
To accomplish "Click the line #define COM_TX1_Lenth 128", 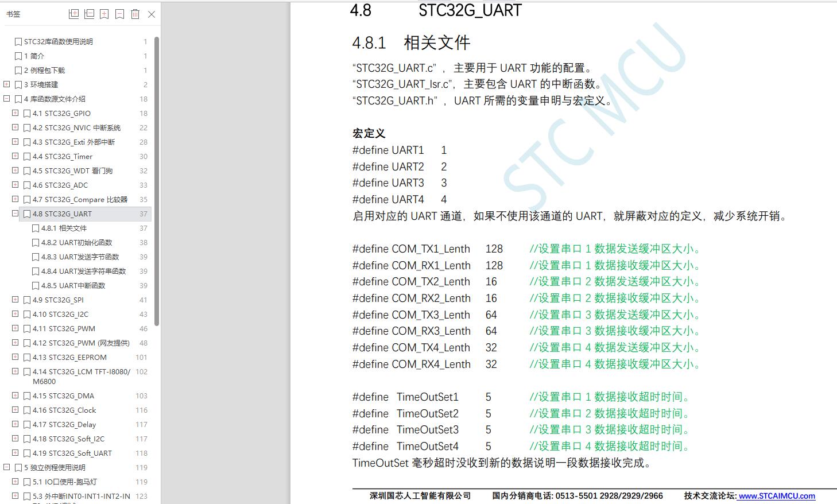I will click(x=427, y=249).
